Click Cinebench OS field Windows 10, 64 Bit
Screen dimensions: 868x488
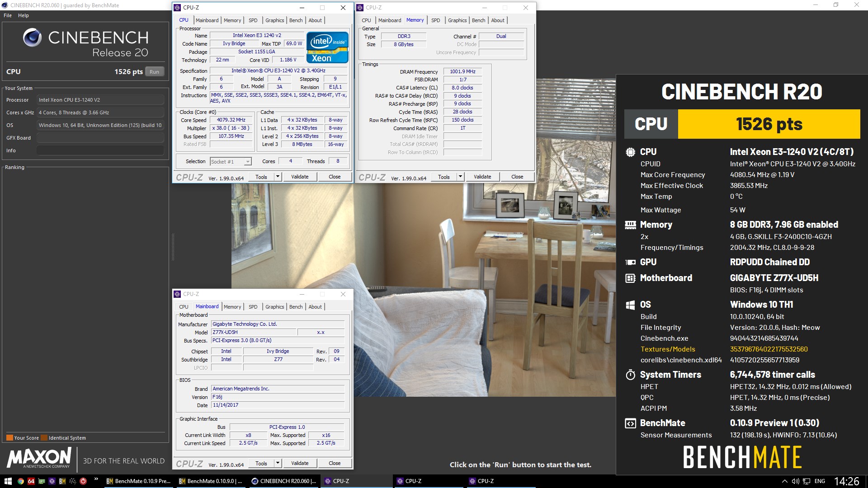pyautogui.click(x=100, y=125)
